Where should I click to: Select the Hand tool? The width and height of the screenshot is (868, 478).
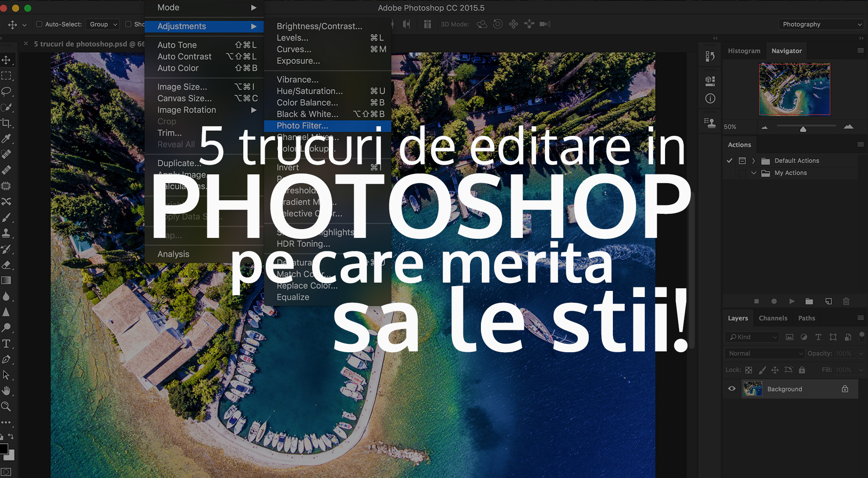click(x=6, y=391)
